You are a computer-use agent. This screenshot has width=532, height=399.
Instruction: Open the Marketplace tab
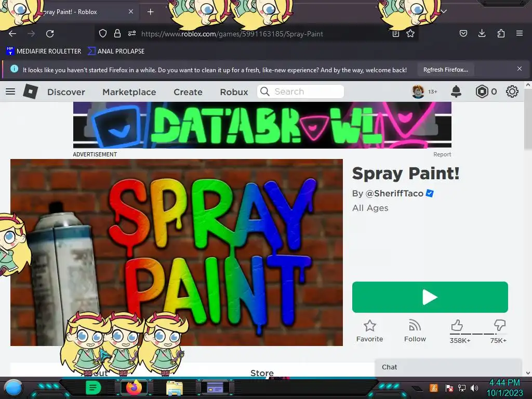coord(129,92)
